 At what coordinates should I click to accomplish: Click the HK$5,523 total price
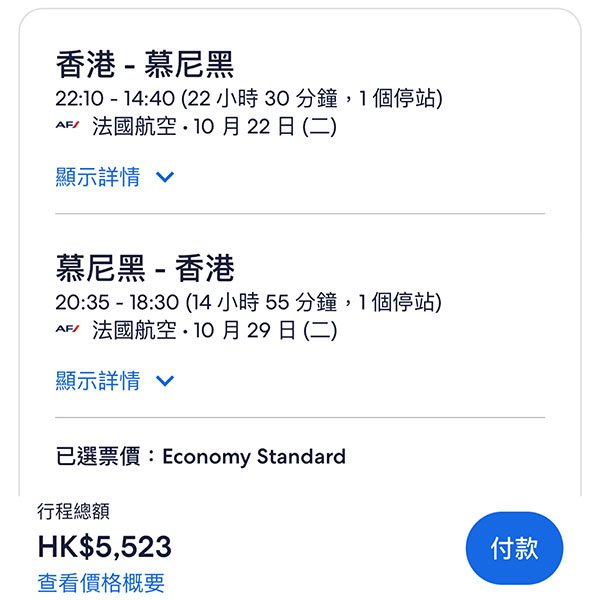104,547
